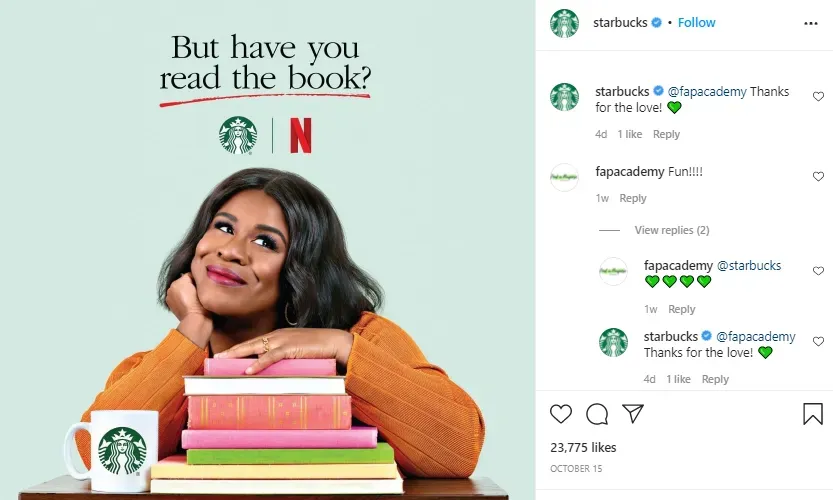
Task: Like fapacademy's "Fun!!!!" comment
Action: [x=818, y=176]
